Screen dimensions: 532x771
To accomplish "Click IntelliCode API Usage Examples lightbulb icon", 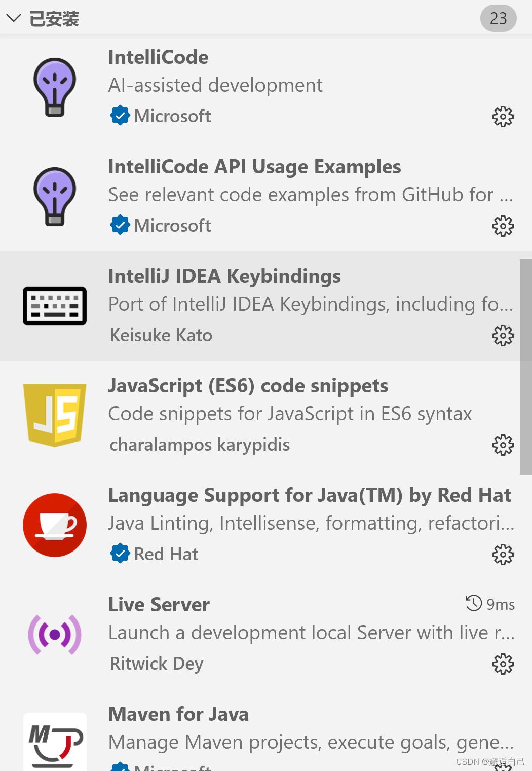I will (x=55, y=197).
